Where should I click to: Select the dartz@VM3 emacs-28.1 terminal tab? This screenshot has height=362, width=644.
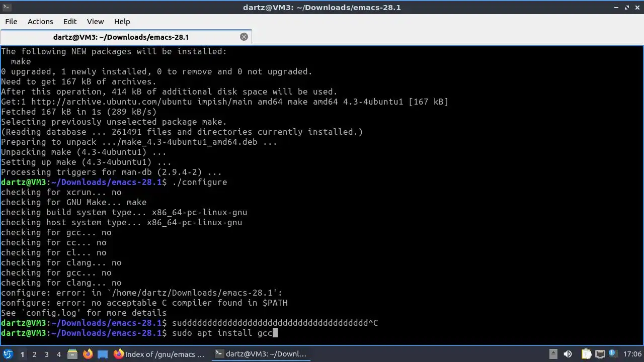tap(126, 37)
